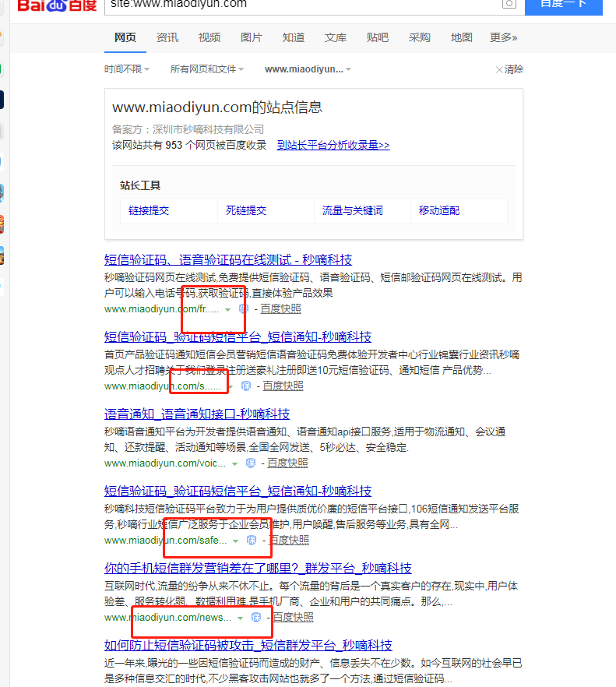Click the 保 badge beside miaodiyun.com/news result
This screenshot has height=687, width=616.
pos(256,617)
